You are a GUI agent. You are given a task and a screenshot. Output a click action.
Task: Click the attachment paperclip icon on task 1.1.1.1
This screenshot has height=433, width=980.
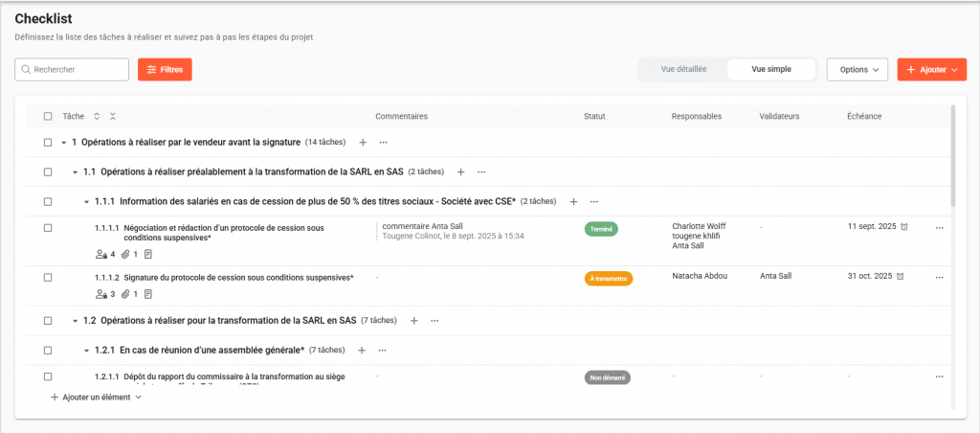(x=124, y=255)
